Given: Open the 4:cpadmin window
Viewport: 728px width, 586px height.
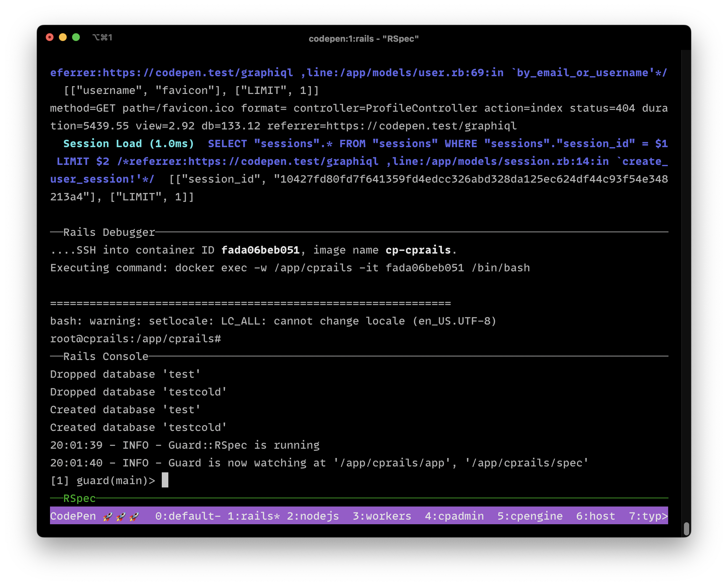Looking at the screenshot, I should pyautogui.click(x=454, y=516).
